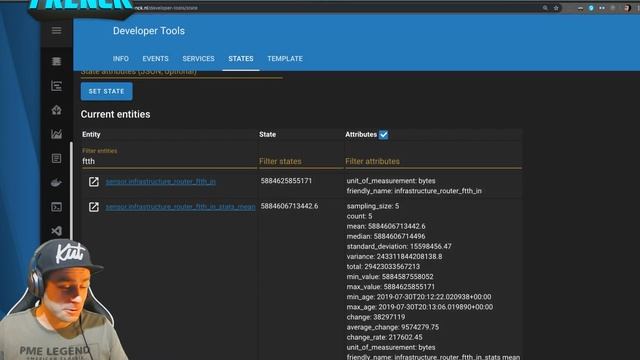Click the blue shield browser extension icon
This screenshot has height=360, width=640.
click(x=591, y=8)
